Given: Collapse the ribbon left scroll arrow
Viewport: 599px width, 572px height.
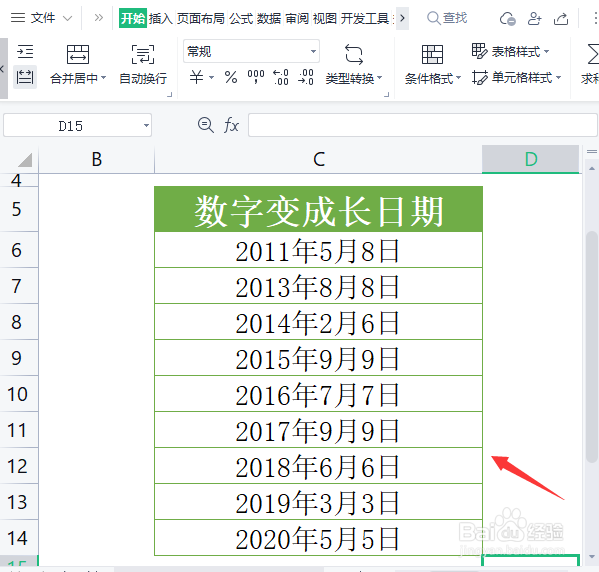Looking at the screenshot, I should click(3, 69).
